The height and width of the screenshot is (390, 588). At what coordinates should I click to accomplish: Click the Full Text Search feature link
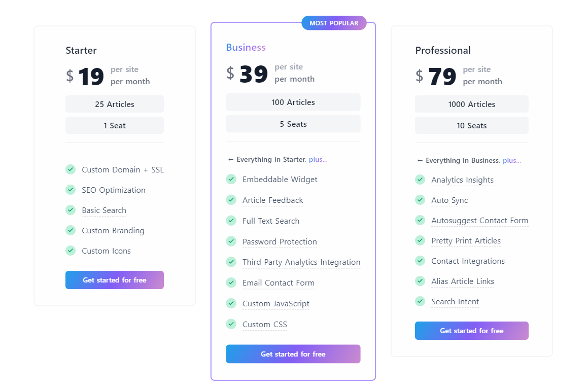click(271, 221)
